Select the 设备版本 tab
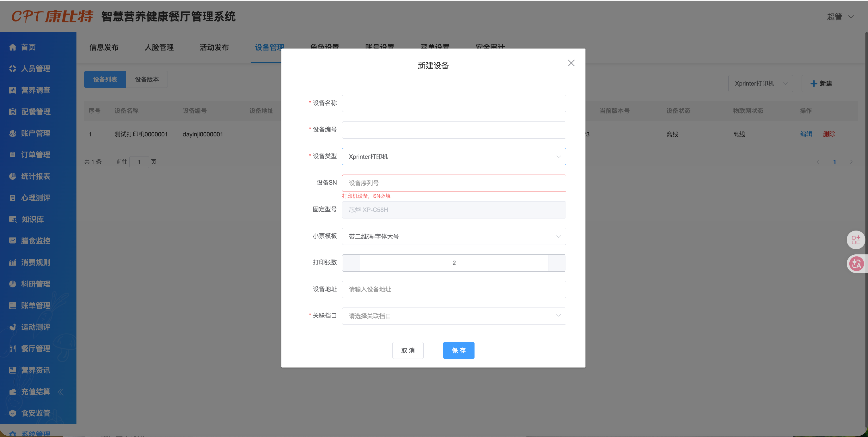 pyautogui.click(x=147, y=80)
